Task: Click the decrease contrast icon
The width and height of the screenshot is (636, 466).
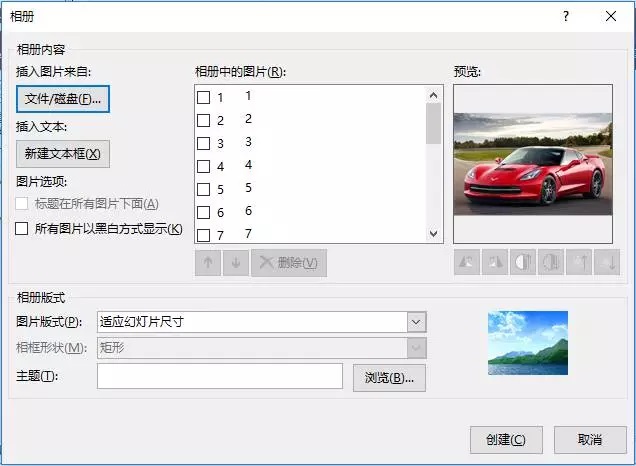Action: 551,262
